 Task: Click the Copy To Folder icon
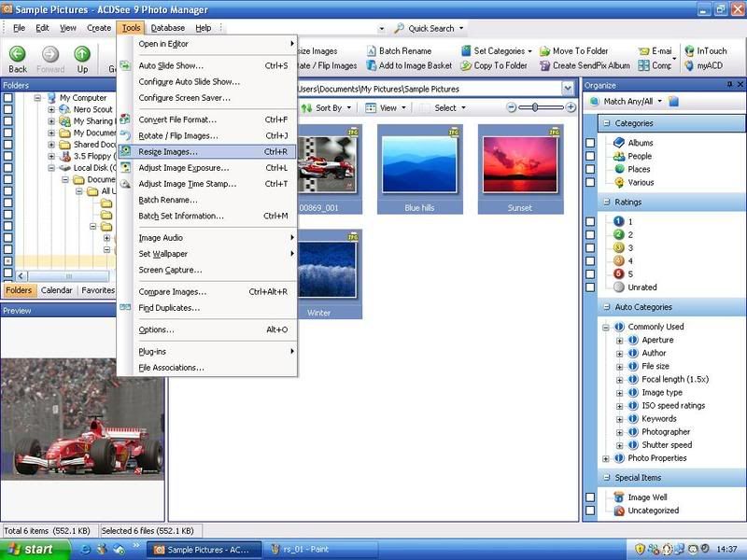(x=466, y=65)
